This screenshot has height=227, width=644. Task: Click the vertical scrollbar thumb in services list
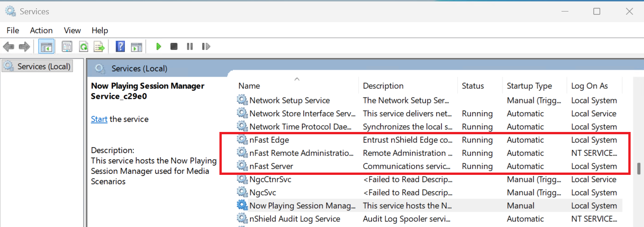click(x=639, y=168)
